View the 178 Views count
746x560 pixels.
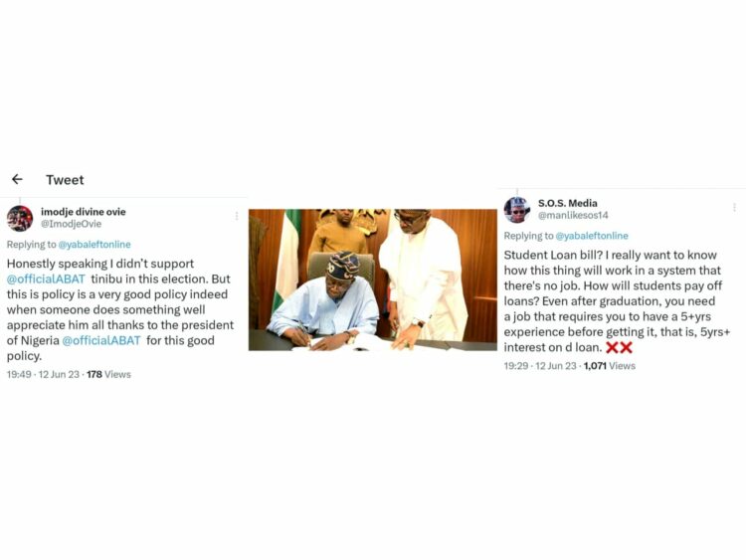click(108, 374)
